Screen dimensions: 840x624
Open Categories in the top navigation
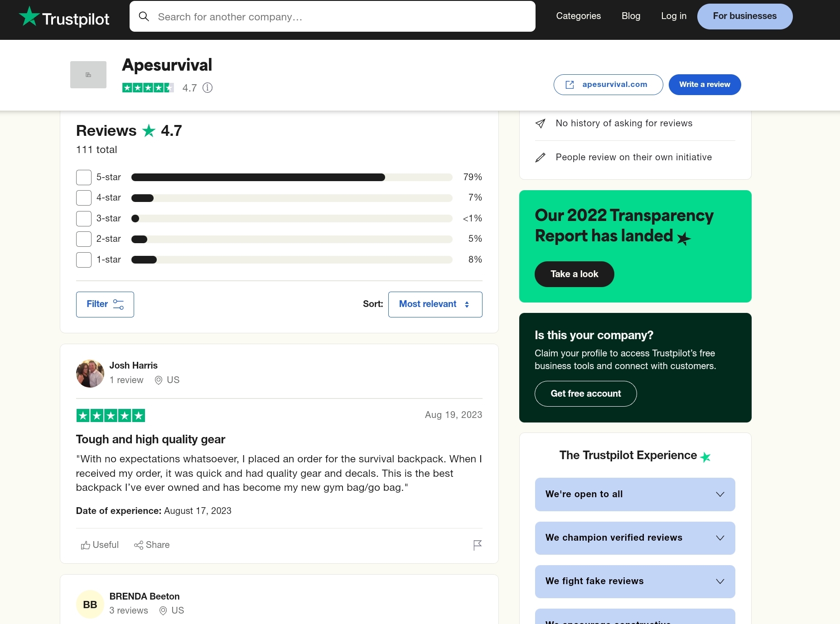[579, 16]
